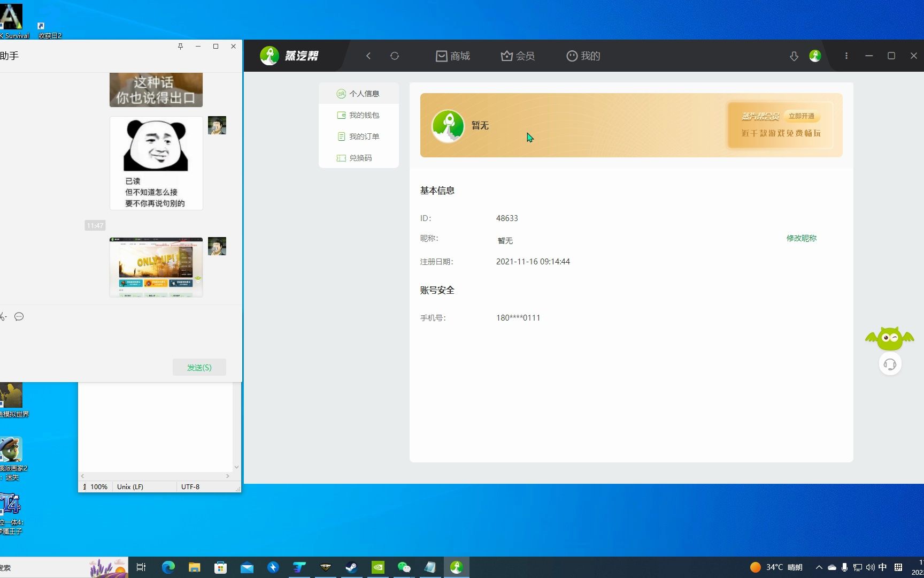Click 立即开通 membership button
This screenshot has width=924, height=578.
pos(802,116)
